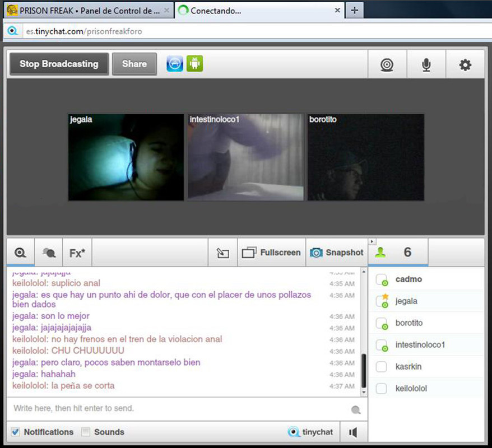Open the Fx effects tab
492x448 pixels.
(x=77, y=253)
